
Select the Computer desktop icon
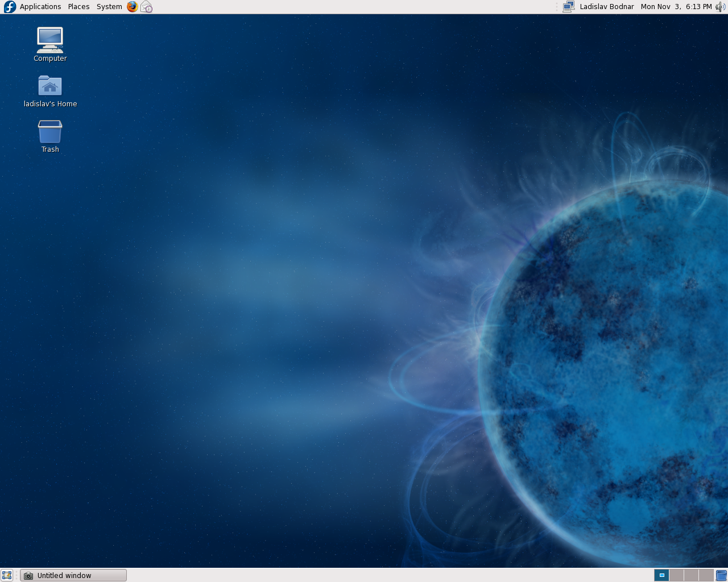pos(50,44)
